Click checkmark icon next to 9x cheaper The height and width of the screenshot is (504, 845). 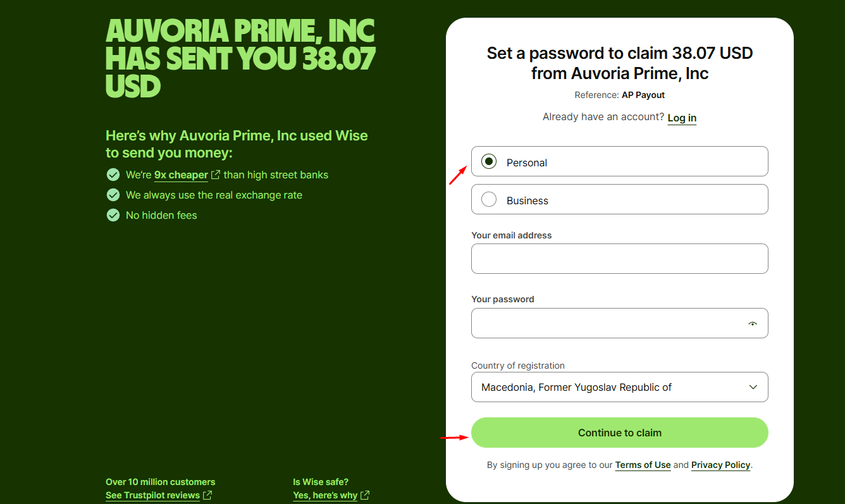point(113,175)
